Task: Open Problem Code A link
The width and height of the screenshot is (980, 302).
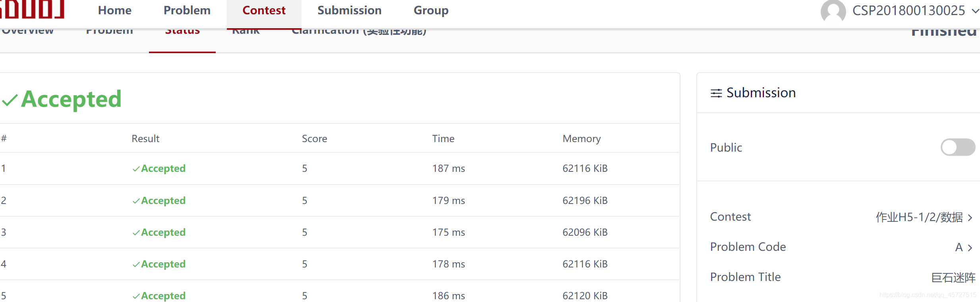Action: pos(959,247)
